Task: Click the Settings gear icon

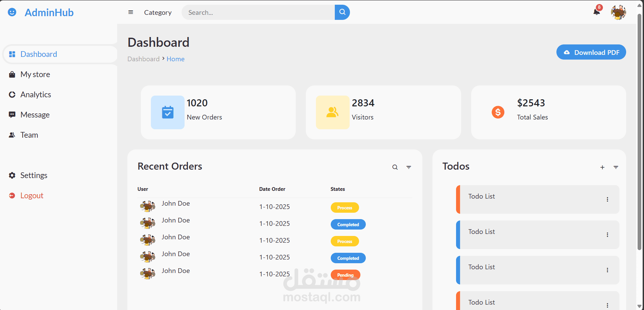Action: [x=12, y=175]
